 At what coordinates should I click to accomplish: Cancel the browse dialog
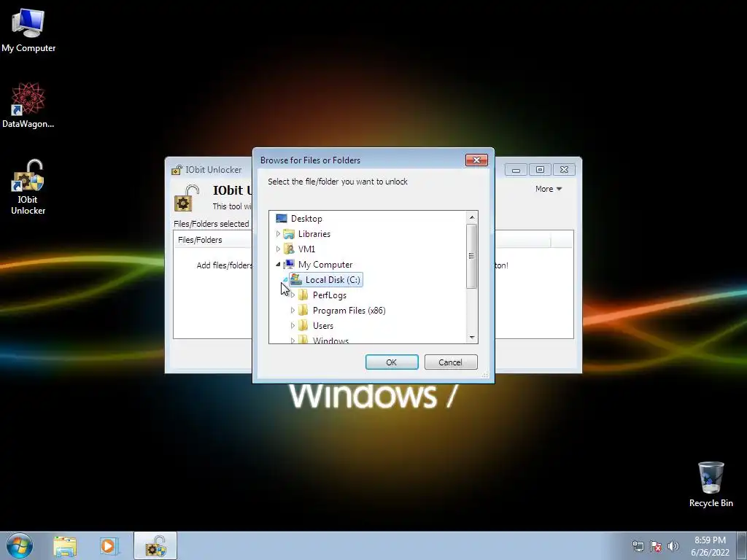click(x=451, y=362)
